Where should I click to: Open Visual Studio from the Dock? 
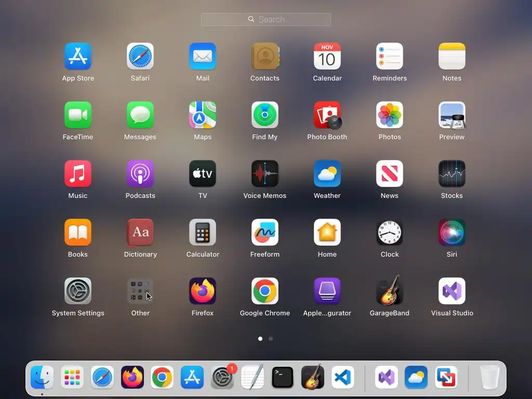(x=386, y=377)
